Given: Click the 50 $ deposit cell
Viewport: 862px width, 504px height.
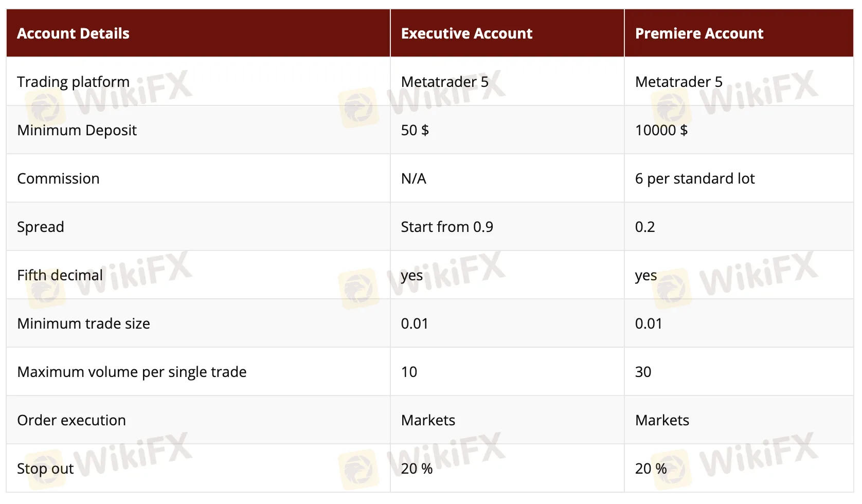Looking at the screenshot, I should 415,130.
